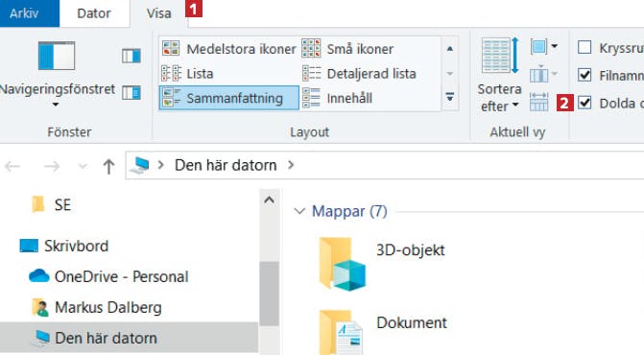Switch to the Dator tab
Screen dimensions: 644x355
(x=94, y=13)
